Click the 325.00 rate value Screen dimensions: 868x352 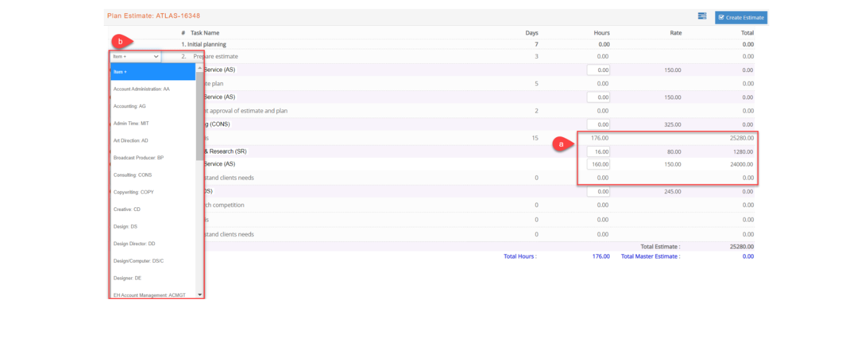tap(672, 124)
